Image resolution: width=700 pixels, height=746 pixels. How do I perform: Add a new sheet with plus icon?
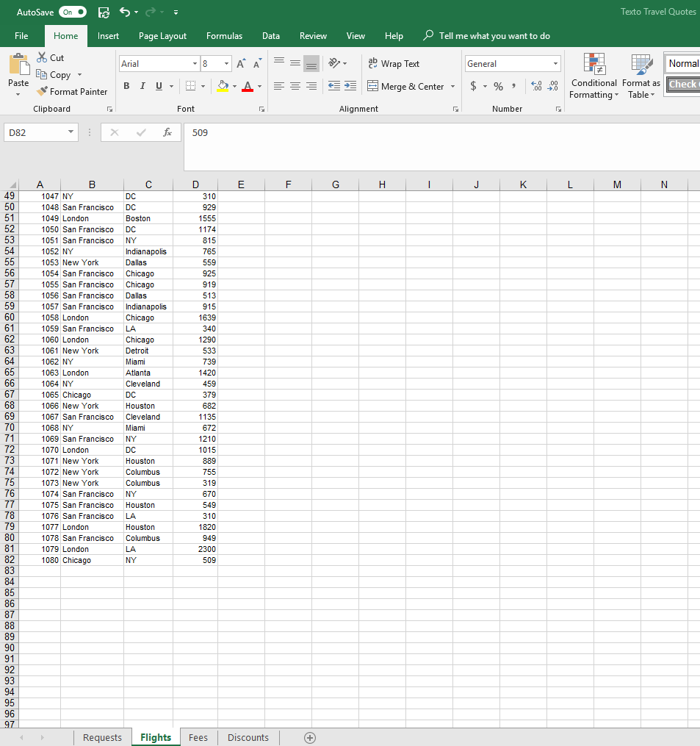click(309, 738)
